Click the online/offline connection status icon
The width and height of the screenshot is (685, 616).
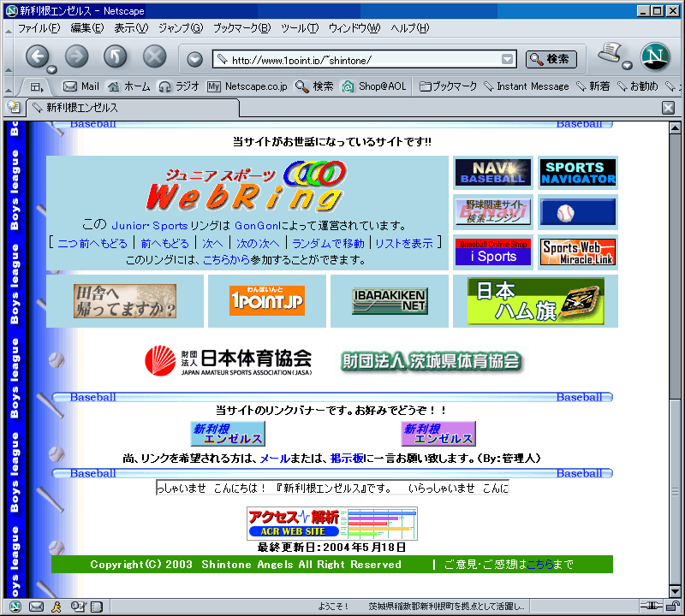pos(651,606)
